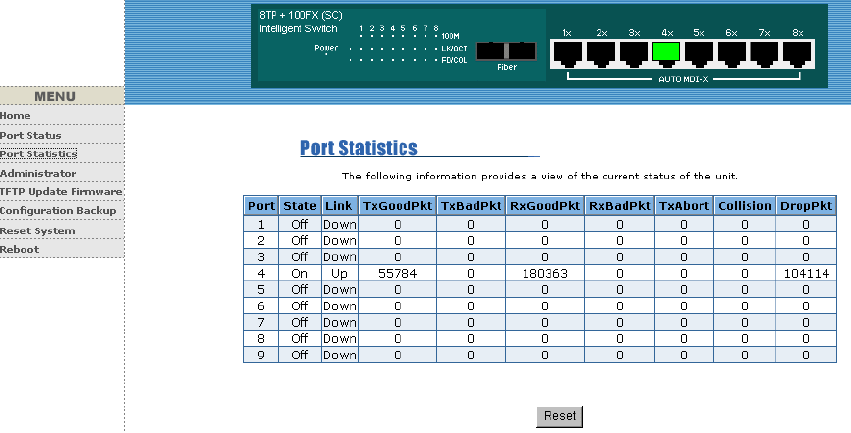Click port 8x jack on switch image
Image resolution: width=851 pixels, height=433 pixels.
pyautogui.click(x=797, y=54)
